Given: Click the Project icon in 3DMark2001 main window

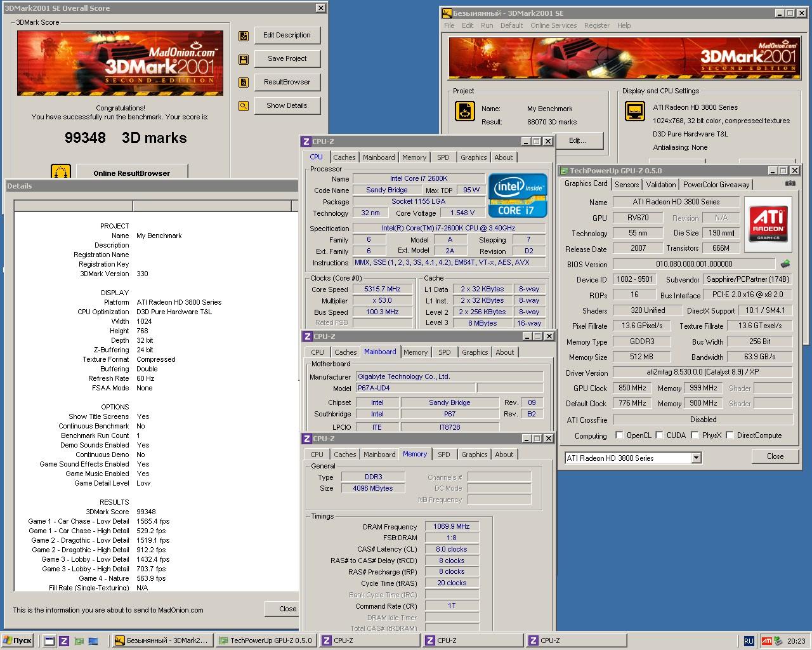Looking at the screenshot, I should pyautogui.click(x=465, y=112).
